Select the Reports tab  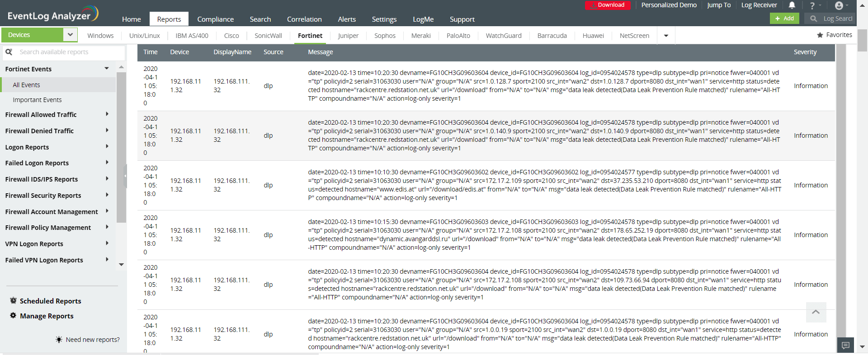pos(169,19)
